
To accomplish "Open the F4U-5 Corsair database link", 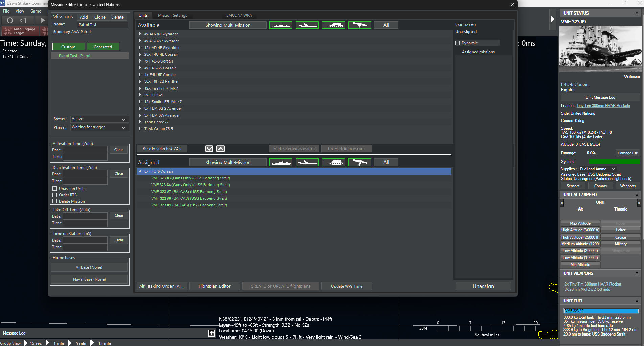I will 575,84.
